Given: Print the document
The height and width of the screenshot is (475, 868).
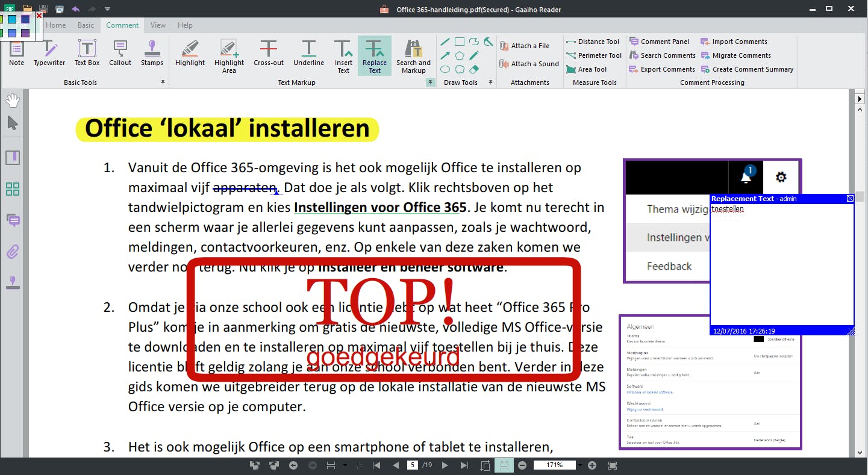Looking at the screenshot, I should pos(59,9).
